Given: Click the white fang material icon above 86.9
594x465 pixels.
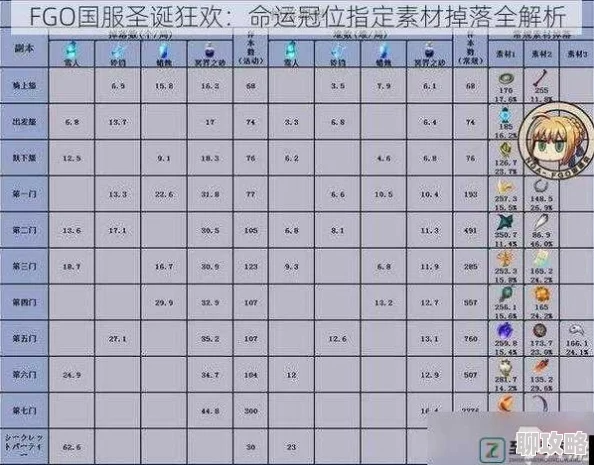Looking at the screenshot, I should coord(541,221).
